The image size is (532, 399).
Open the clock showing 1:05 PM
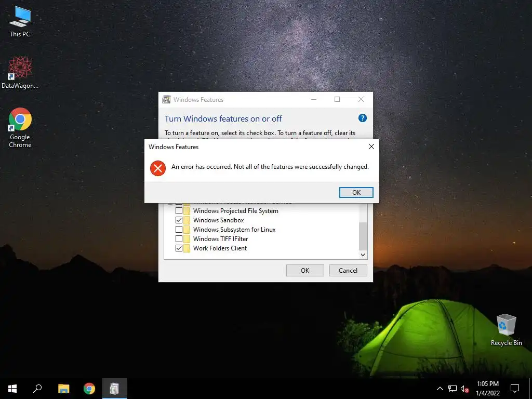[488, 389]
